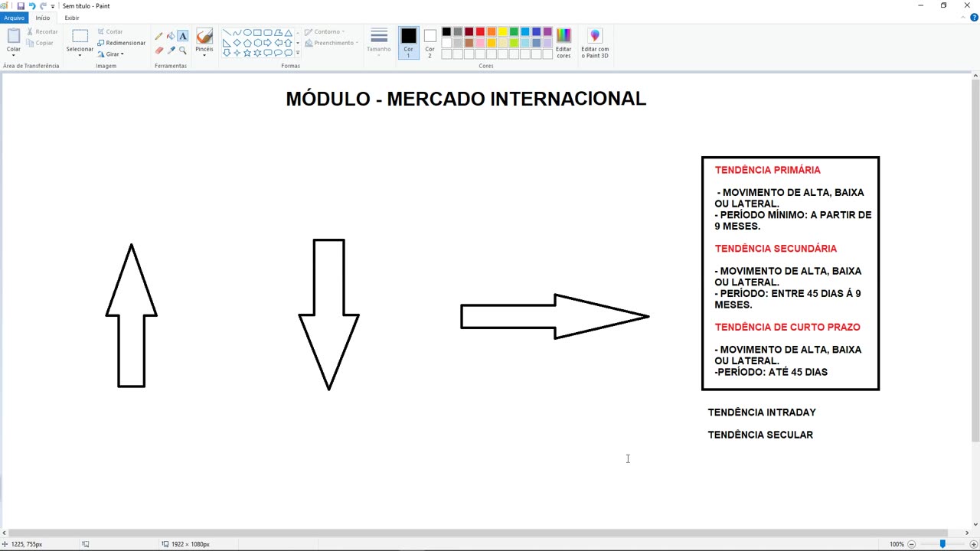Click the 100% zoom level text
980x551 pixels.
(897, 544)
